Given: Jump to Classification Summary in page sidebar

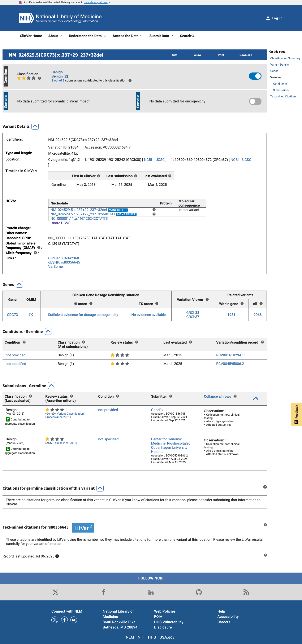Looking at the screenshot, I should 285,58.
